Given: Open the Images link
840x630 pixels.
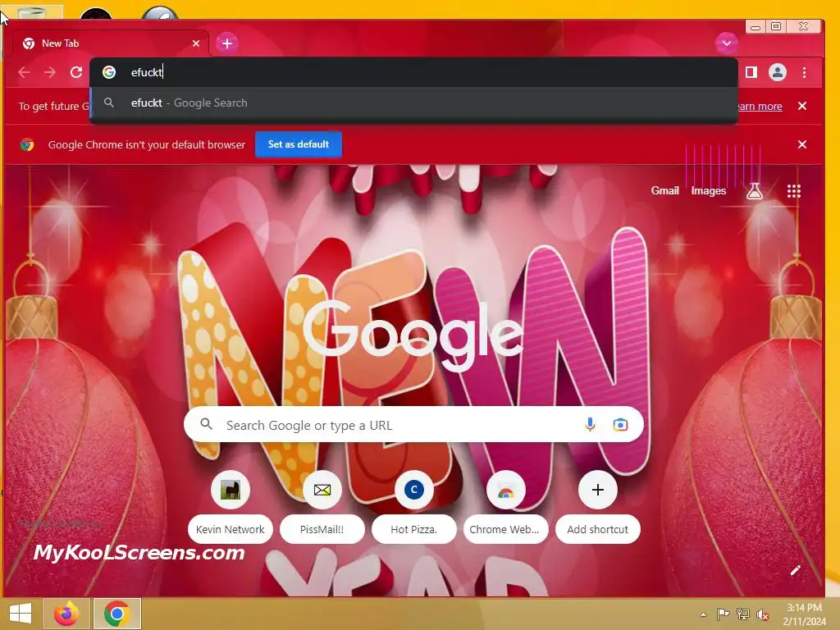Looking at the screenshot, I should pyautogui.click(x=708, y=190).
